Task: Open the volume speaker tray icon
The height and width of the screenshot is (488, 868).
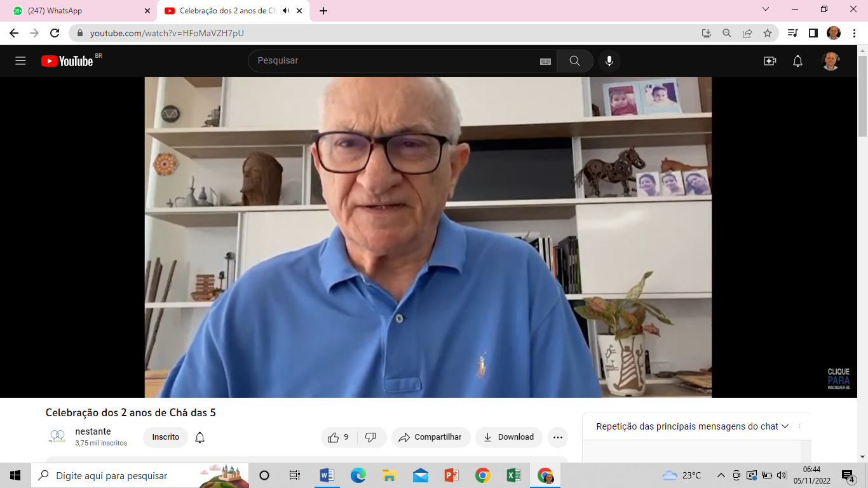Action: coord(782,475)
